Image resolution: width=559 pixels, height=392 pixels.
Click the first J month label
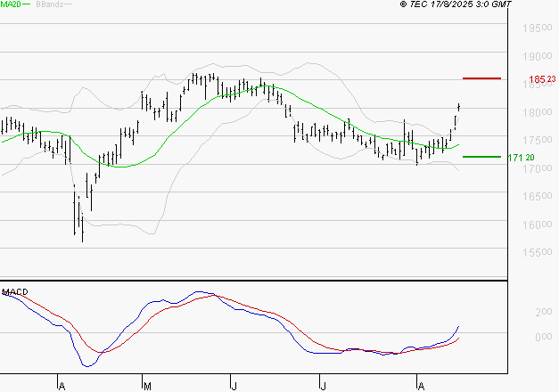[x=234, y=386]
